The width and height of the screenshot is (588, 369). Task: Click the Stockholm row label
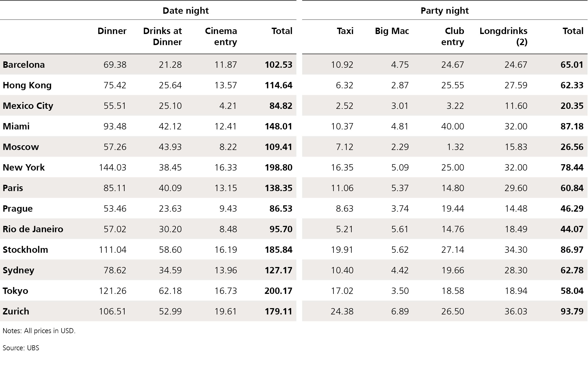click(25, 250)
